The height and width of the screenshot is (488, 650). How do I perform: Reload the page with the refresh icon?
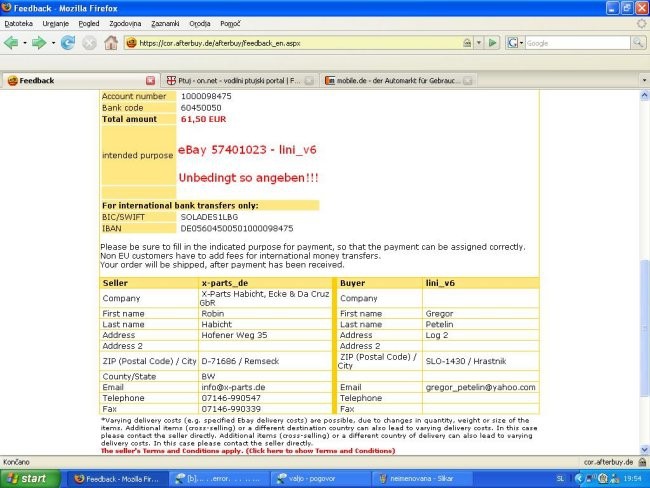(68, 42)
